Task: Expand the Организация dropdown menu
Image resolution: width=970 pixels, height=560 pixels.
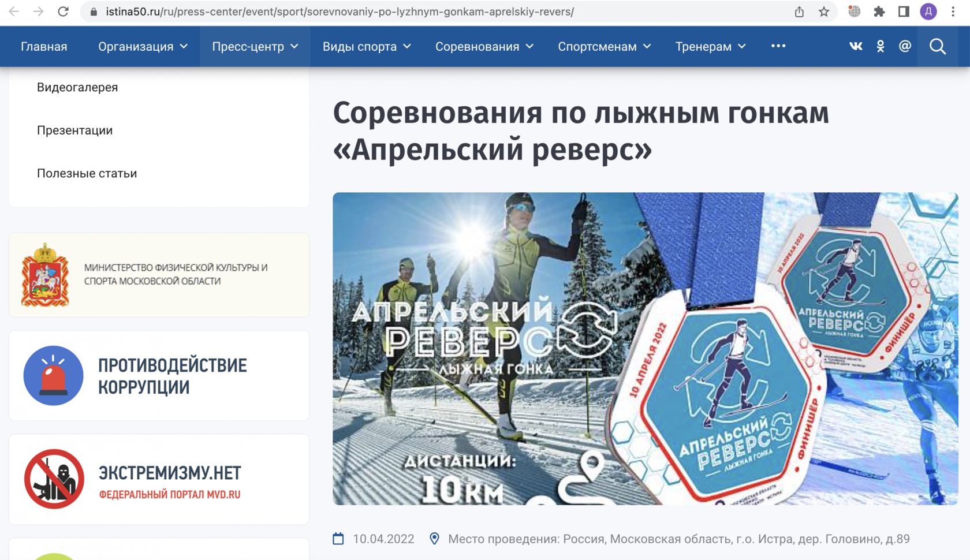Action: click(x=143, y=46)
